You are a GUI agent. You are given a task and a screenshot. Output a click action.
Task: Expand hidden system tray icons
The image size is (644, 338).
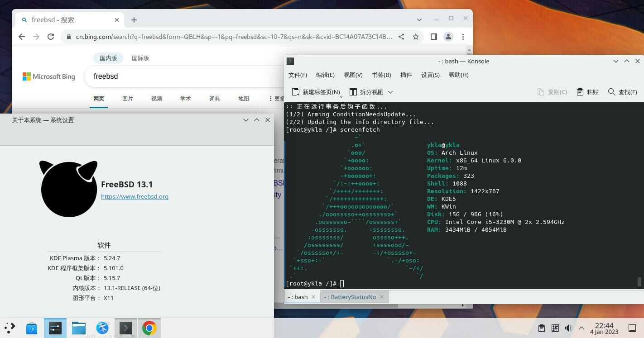pos(582,328)
